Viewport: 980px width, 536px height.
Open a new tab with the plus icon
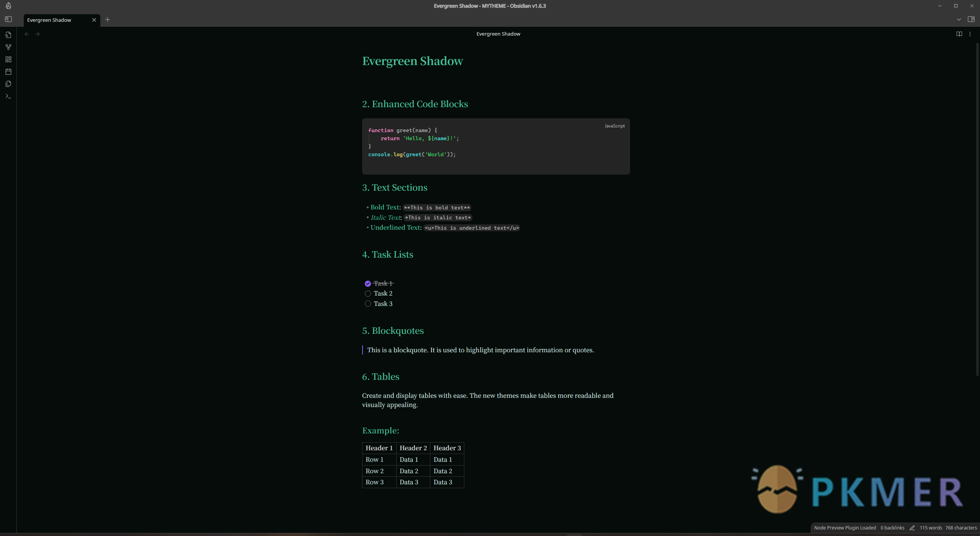click(108, 20)
